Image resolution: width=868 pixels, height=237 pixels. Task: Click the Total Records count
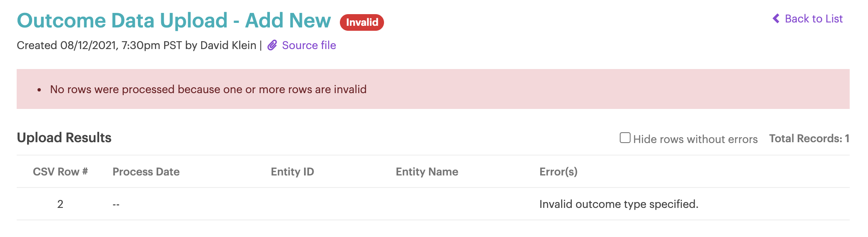pos(809,138)
